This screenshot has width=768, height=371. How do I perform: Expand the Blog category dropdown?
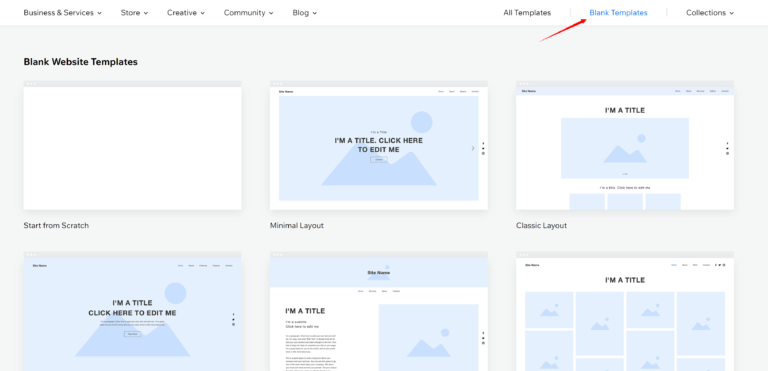point(305,13)
